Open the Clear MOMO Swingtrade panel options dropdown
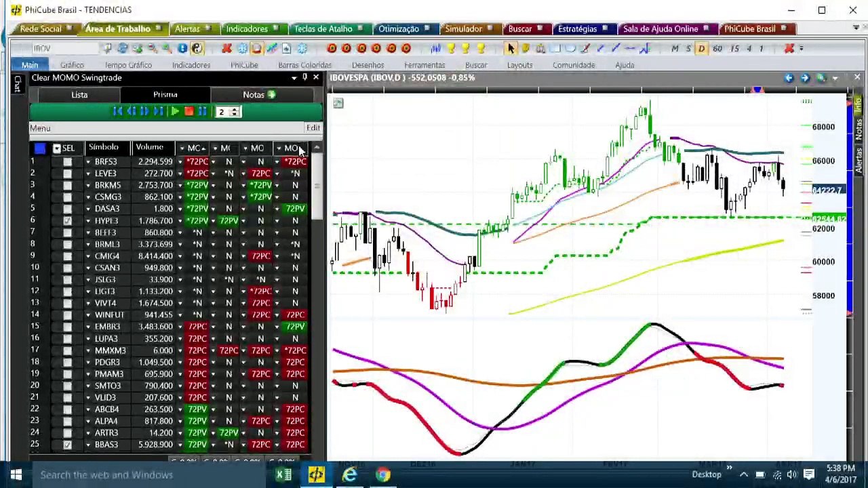This screenshot has height=488, width=868. [x=294, y=78]
